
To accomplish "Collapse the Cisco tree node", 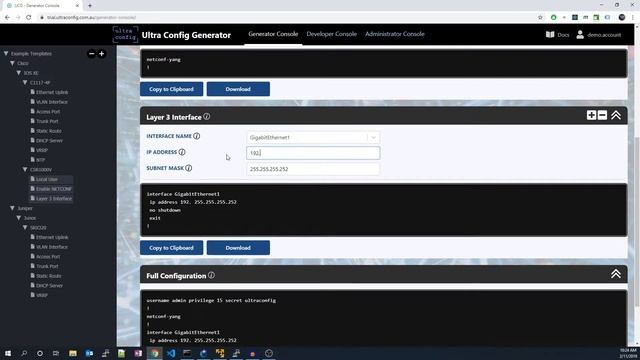I will click(x=12, y=63).
